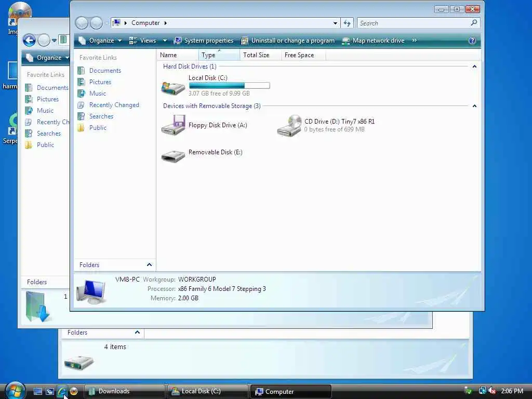The width and height of the screenshot is (532, 399).
Task: Expand Folders pane in Local Disk window
Action: coord(137,332)
